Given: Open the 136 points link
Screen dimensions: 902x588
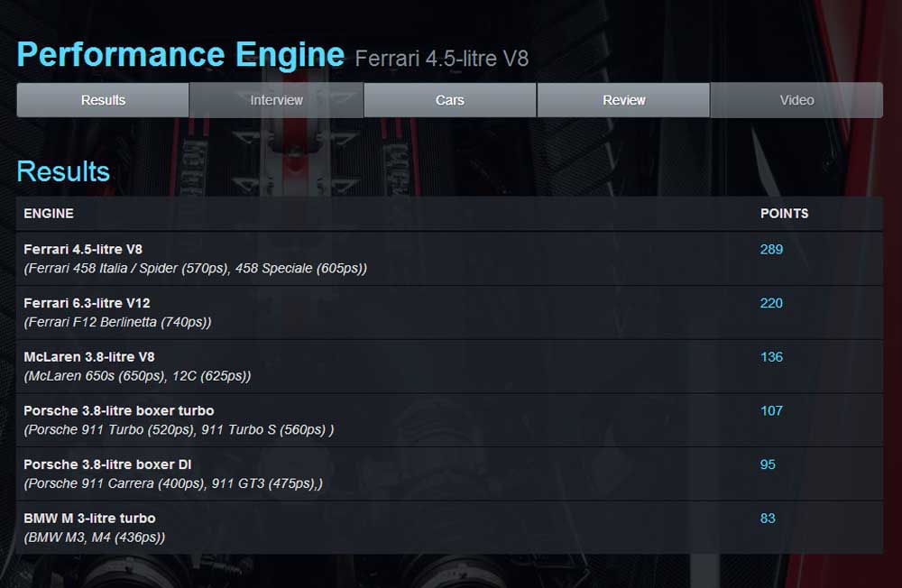Looking at the screenshot, I should pyautogui.click(x=771, y=357).
